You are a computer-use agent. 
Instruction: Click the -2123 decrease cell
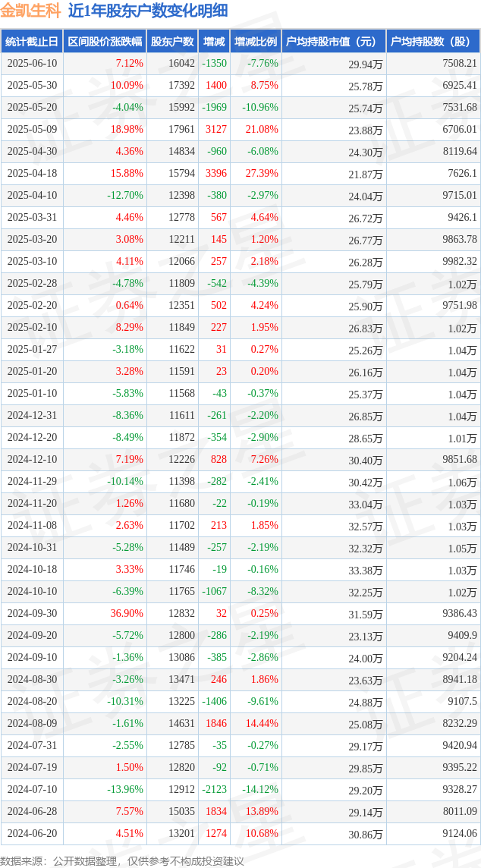(x=214, y=790)
